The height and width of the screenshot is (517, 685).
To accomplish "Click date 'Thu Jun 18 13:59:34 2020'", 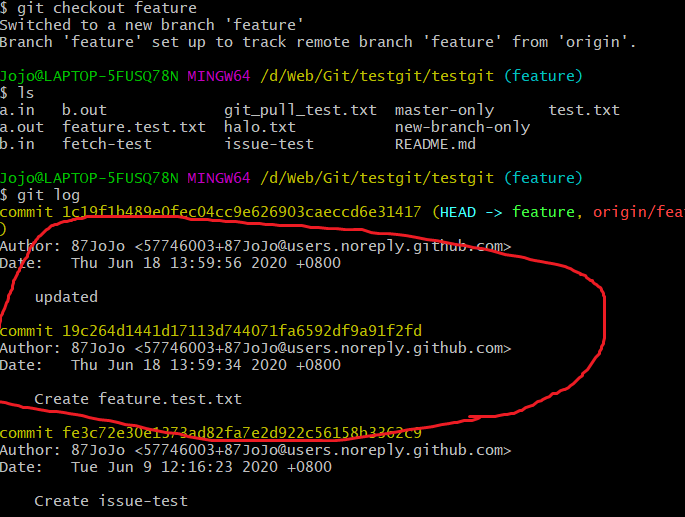I will click(x=179, y=365).
